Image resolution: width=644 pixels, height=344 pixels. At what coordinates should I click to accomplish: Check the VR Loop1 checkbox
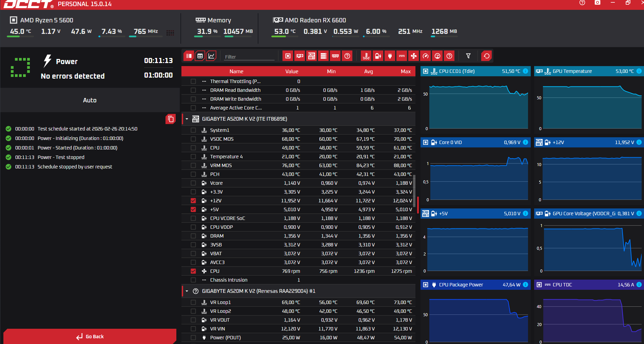pos(193,302)
